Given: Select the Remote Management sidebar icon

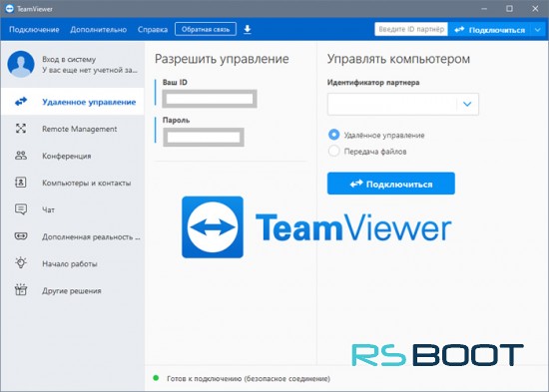Looking at the screenshot, I should [x=21, y=129].
